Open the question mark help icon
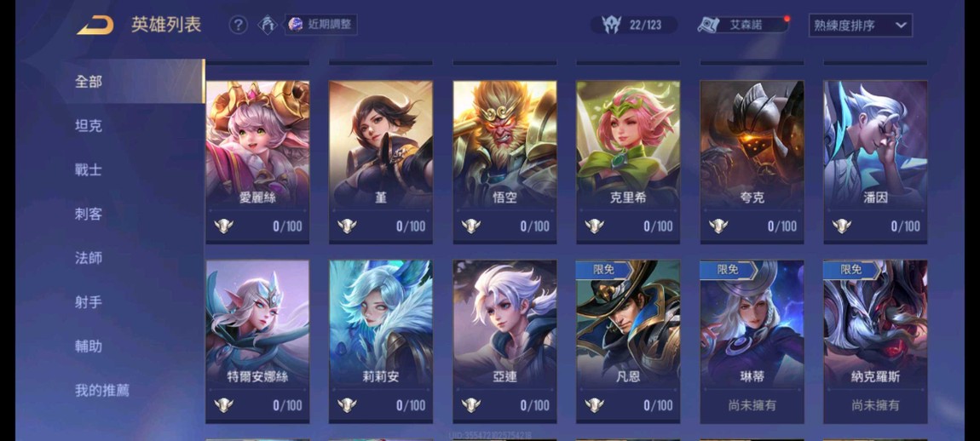The height and width of the screenshot is (441, 980). [238, 25]
